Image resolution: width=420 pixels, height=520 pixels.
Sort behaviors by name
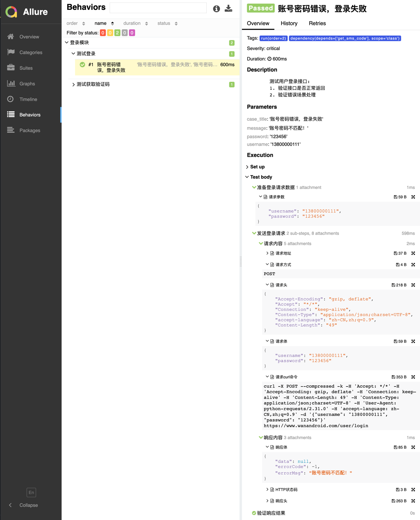[x=104, y=23]
